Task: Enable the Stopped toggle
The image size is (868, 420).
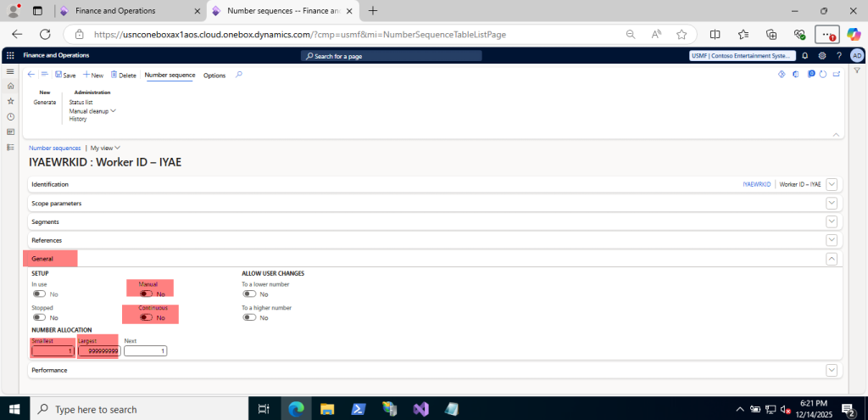Action: click(39, 317)
